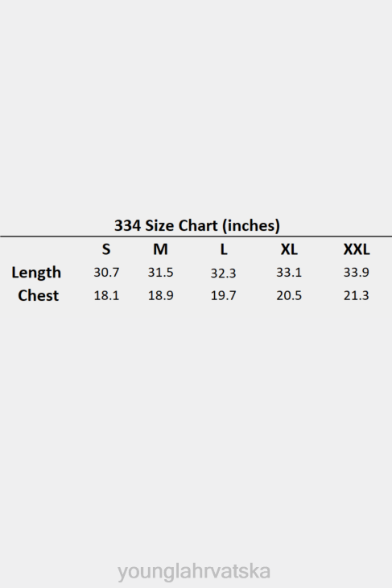This screenshot has width=392, height=588.
Task: Click the 21.3 chest value for XXL
Action: [x=357, y=295]
